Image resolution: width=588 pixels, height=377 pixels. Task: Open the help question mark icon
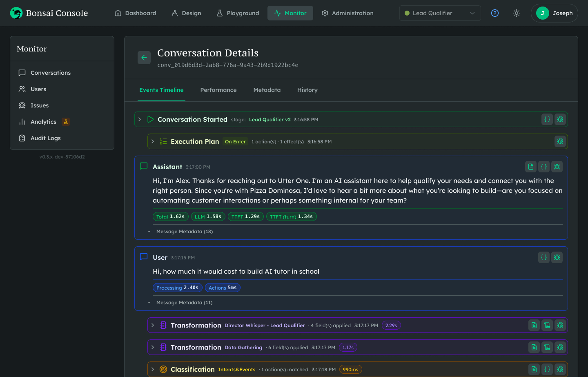tap(495, 13)
